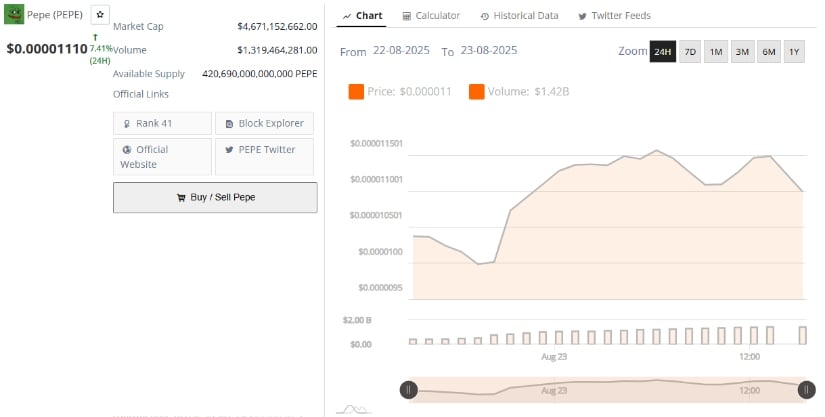Click the 7.41% change value
This screenshot has width=825, height=417.
pyautogui.click(x=100, y=48)
